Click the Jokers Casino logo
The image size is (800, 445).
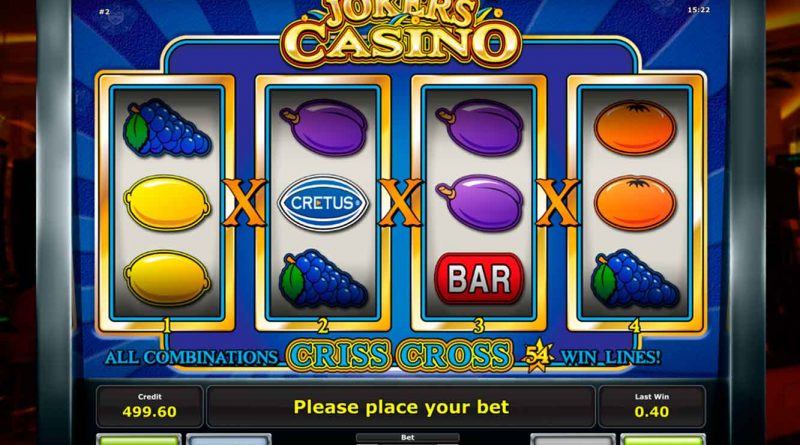click(401, 34)
